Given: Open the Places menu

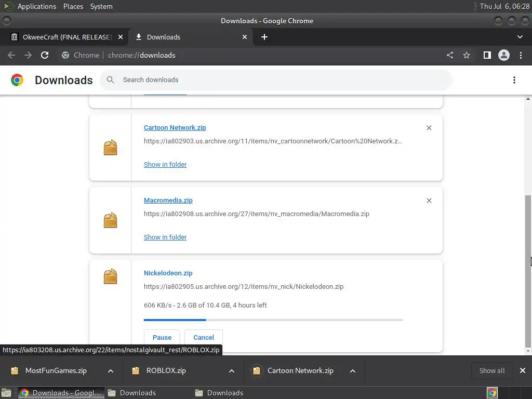Looking at the screenshot, I should click(73, 6).
